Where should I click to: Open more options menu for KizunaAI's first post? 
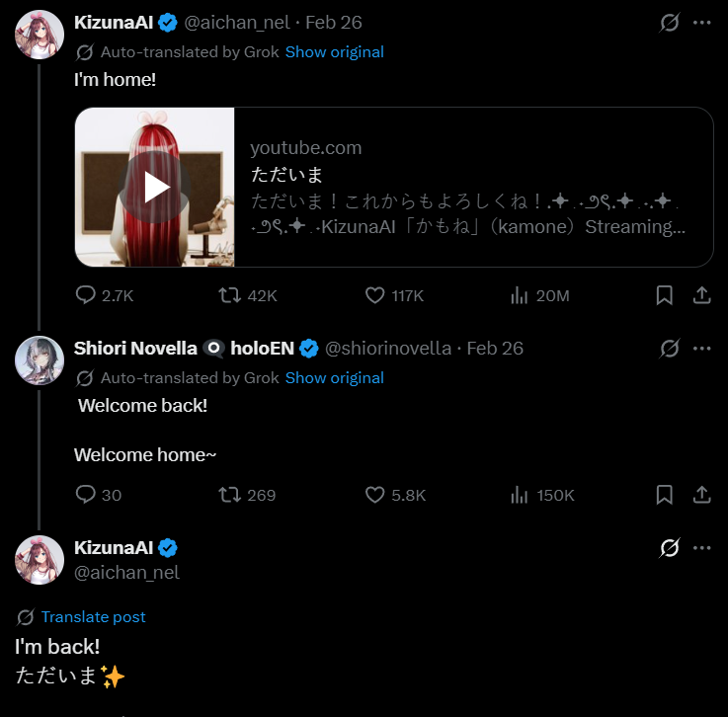click(x=702, y=22)
